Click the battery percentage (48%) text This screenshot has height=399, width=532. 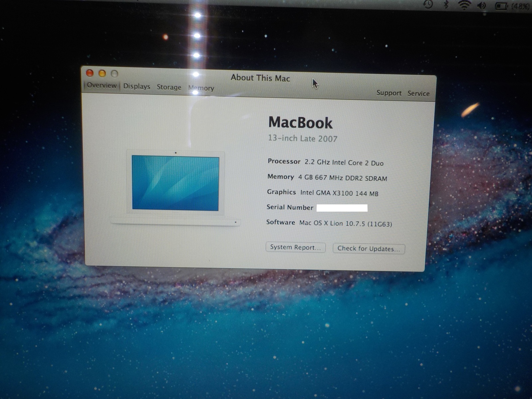(x=520, y=6)
